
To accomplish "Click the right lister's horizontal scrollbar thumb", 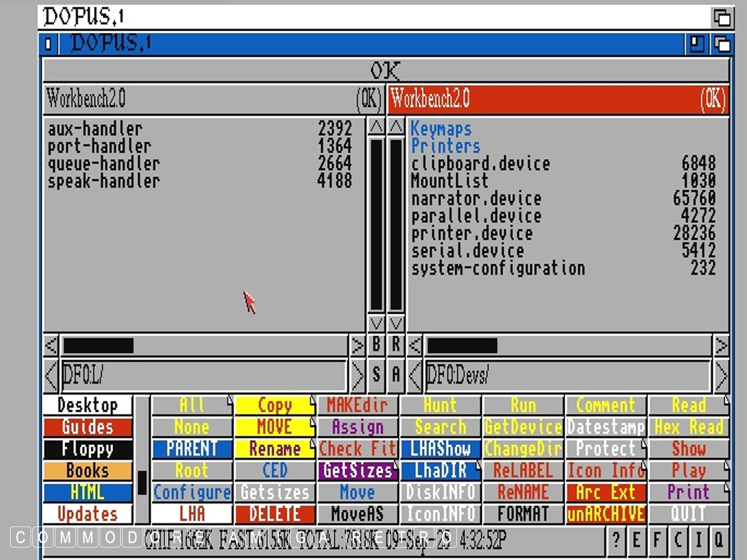I will click(461, 345).
